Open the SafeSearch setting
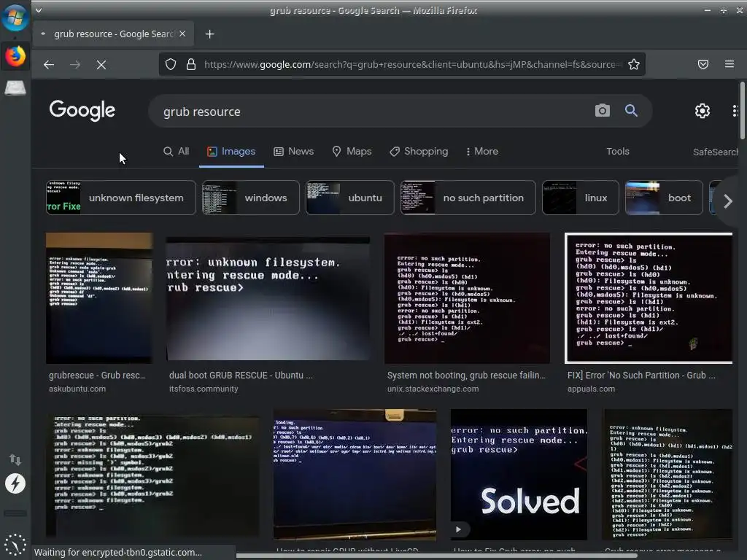The width and height of the screenshot is (747, 560). (716, 152)
